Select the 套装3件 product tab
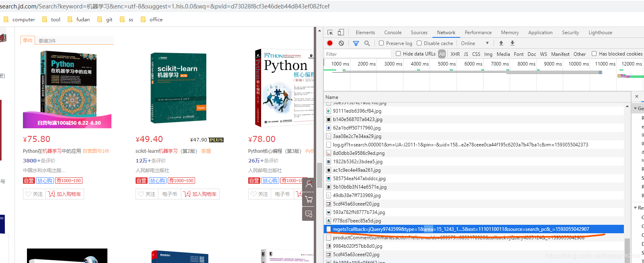 [47, 41]
